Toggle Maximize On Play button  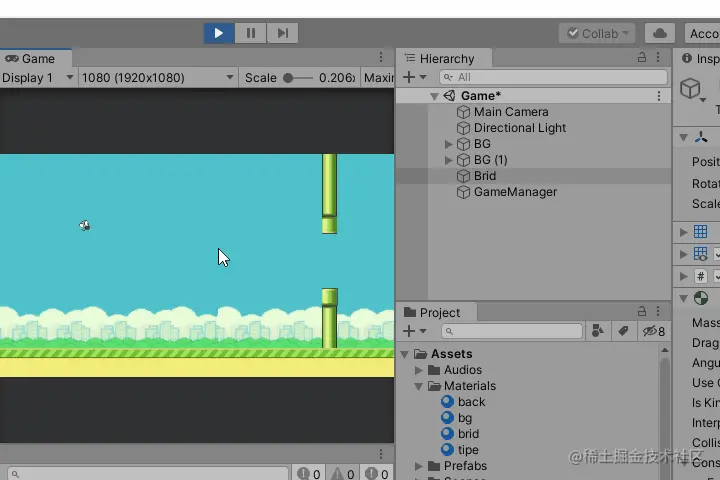(x=378, y=78)
